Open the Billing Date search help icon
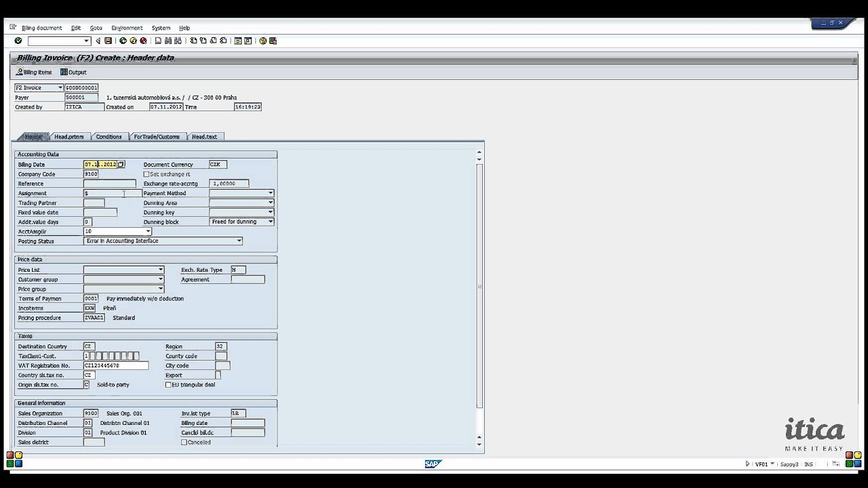Viewport: 868px width, 488px height. point(121,164)
